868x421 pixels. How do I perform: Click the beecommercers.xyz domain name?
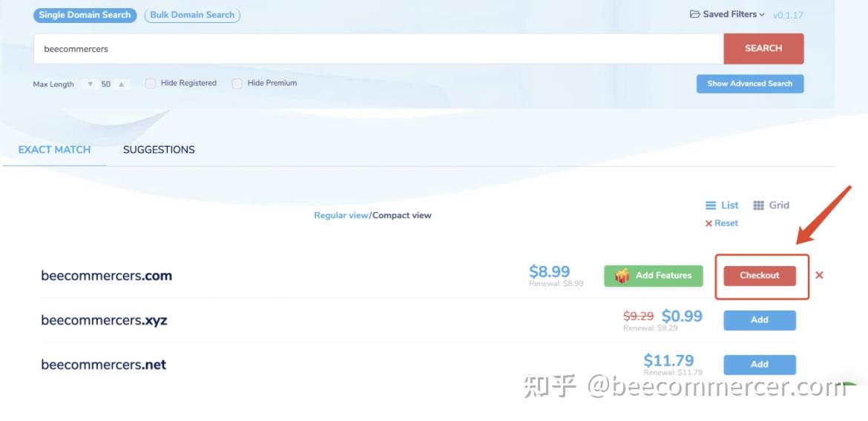tap(104, 320)
